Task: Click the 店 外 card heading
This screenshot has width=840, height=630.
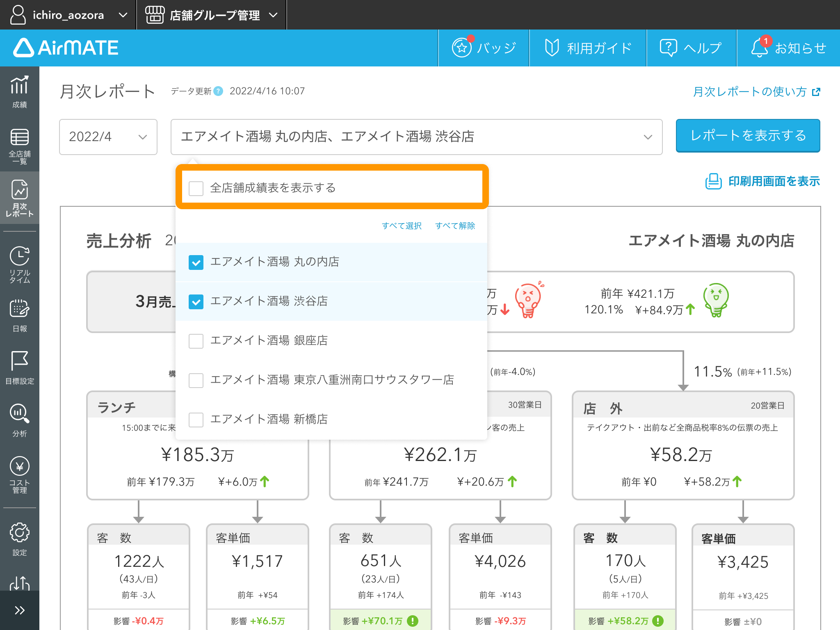Action: point(603,408)
